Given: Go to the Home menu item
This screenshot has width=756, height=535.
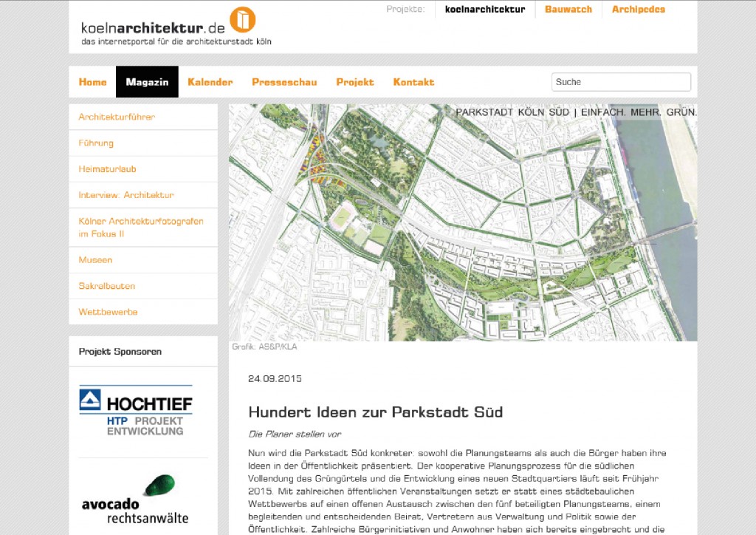Looking at the screenshot, I should (x=92, y=82).
